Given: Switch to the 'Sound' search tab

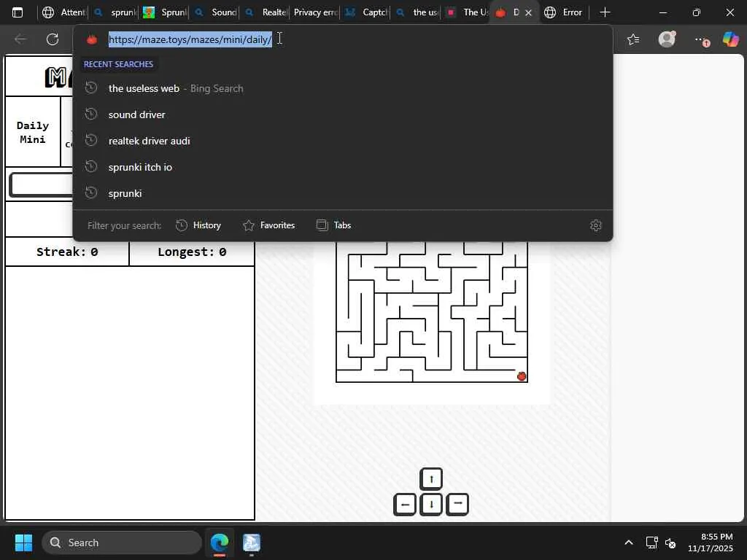Looking at the screenshot, I should (216, 12).
